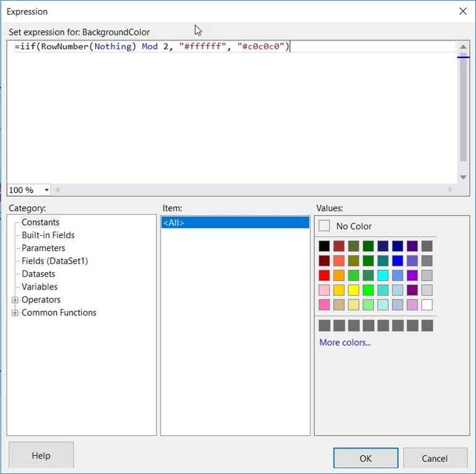Click the horizontal scroll left arrow
This screenshot has height=474, width=476.
point(57,190)
